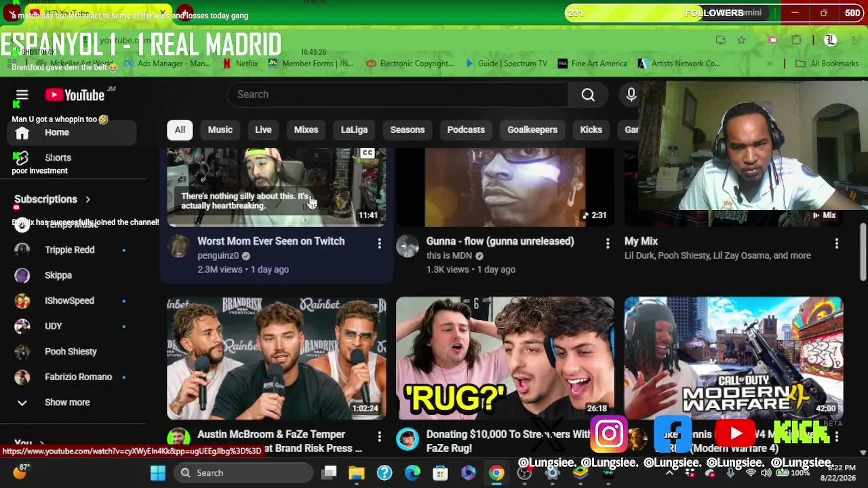This screenshot has height=488, width=868.
Task: Switch to Chrome on the taskbar
Action: pyautogui.click(x=496, y=473)
